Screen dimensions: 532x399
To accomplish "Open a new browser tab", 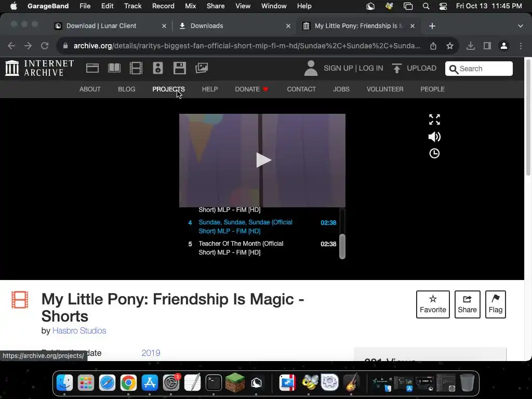I will click(432, 26).
